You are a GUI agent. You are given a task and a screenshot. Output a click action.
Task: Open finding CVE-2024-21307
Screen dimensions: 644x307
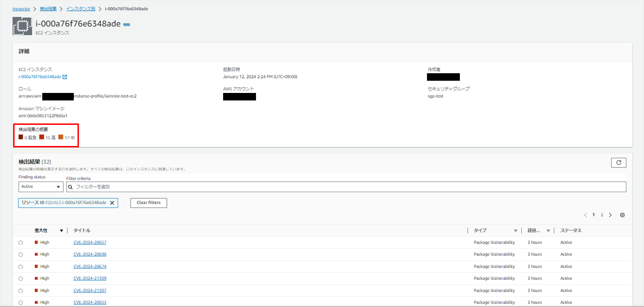[90, 290]
